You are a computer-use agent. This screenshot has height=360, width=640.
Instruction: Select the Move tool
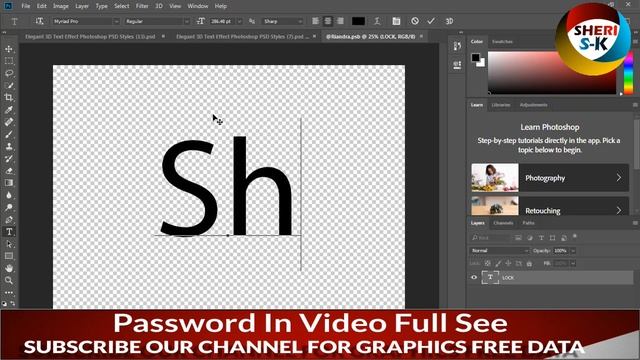pyautogui.click(x=9, y=49)
